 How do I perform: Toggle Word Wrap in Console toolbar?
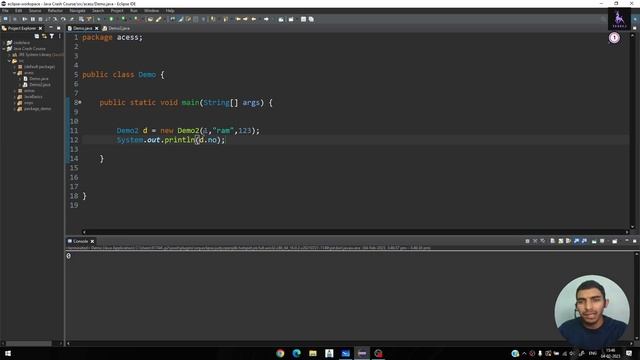tap(568, 241)
